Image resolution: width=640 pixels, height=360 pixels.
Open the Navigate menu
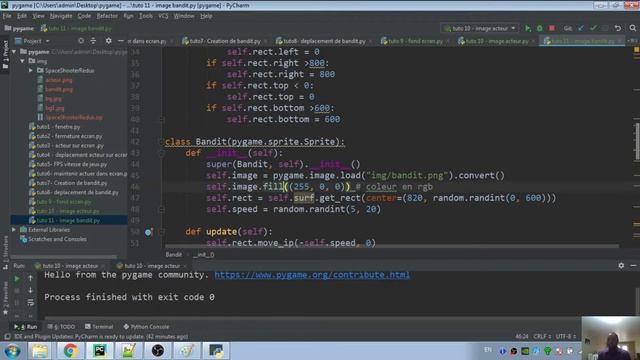61,16
